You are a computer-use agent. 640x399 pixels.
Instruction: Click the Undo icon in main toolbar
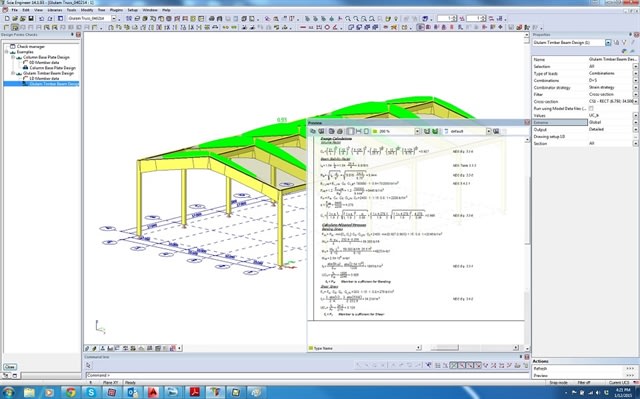click(42, 19)
